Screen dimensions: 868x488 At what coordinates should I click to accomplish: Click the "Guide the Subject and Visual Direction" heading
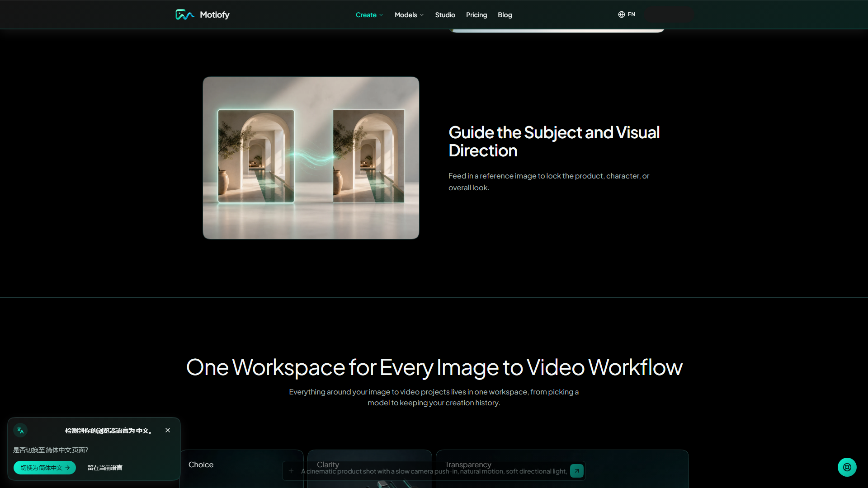point(554,141)
